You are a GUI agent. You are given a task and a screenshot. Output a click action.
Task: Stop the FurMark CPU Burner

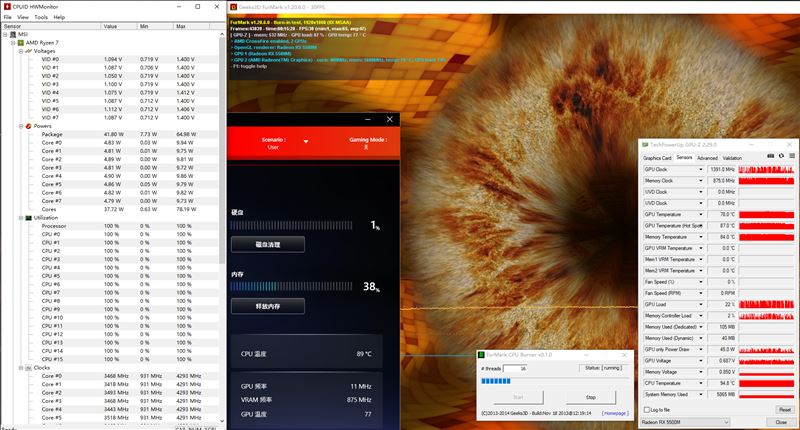point(590,397)
